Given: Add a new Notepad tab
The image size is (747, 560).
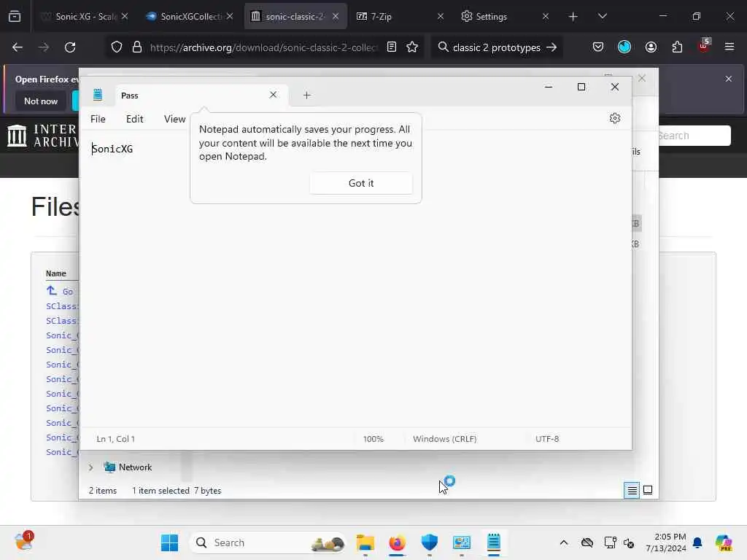Looking at the screenshot, I should point(307,96).
